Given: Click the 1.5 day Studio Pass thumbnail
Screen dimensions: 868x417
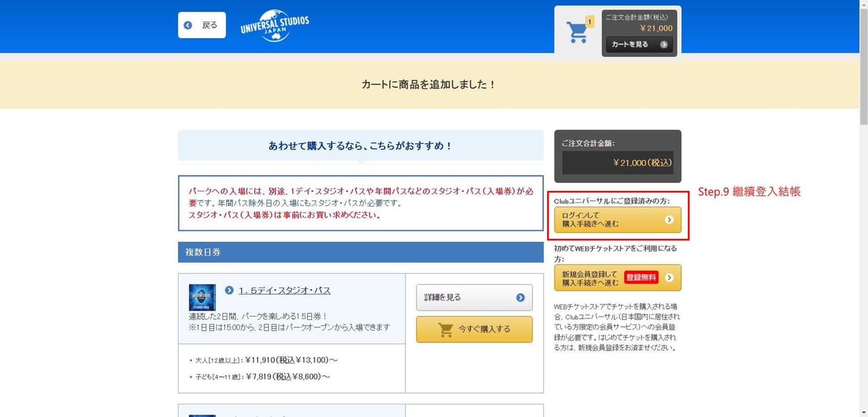Looking at the screenshot, I should pos(202,297).
